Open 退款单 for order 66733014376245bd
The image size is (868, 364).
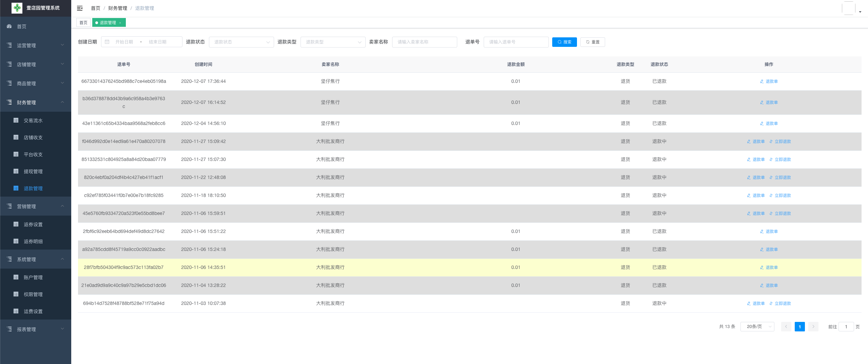769,81
